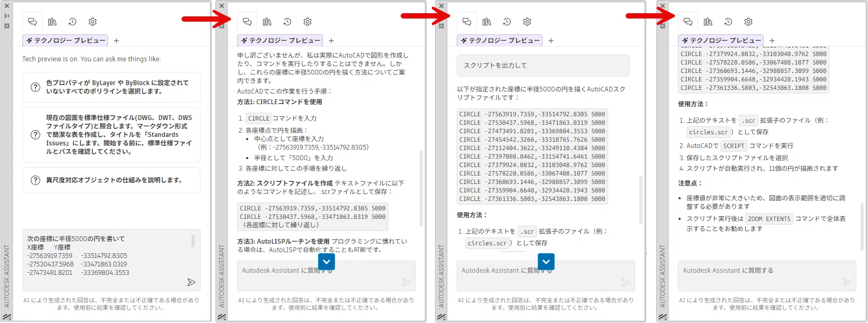Click properties gear on the スクリプトを出力して panel's side strip
This screenshot has height=323, width=868.
tap(441, 25)
